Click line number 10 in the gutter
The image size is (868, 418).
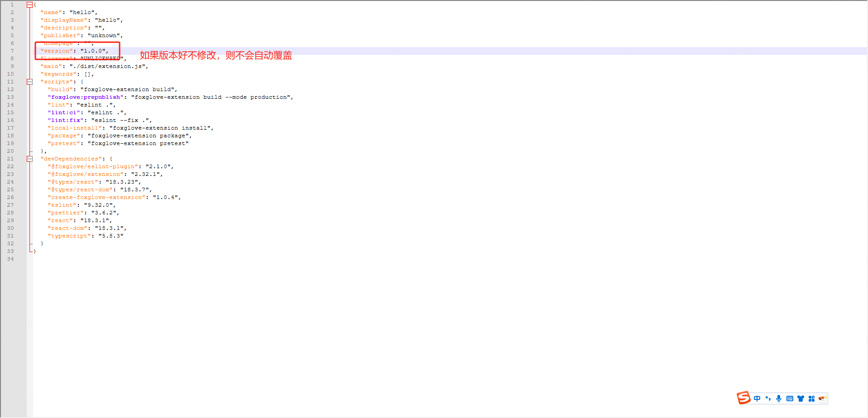(x=10, y=74)
